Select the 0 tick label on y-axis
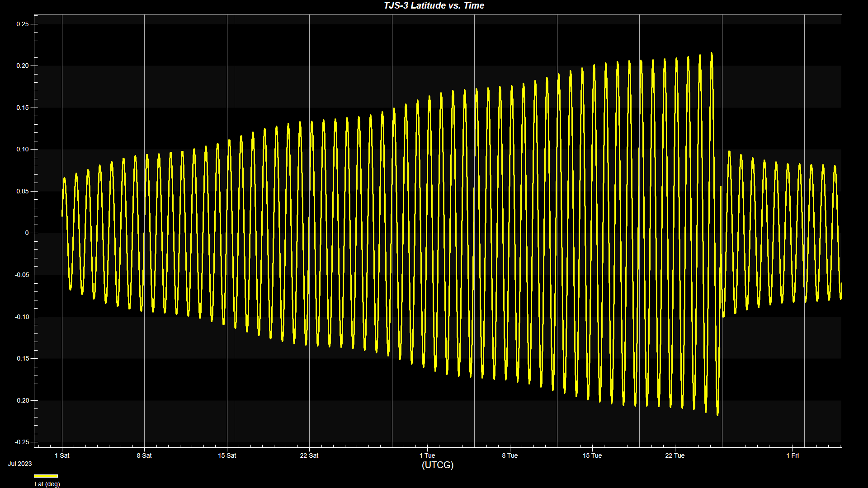The width and height of the screenshot is (868, 488). [27, 233]
